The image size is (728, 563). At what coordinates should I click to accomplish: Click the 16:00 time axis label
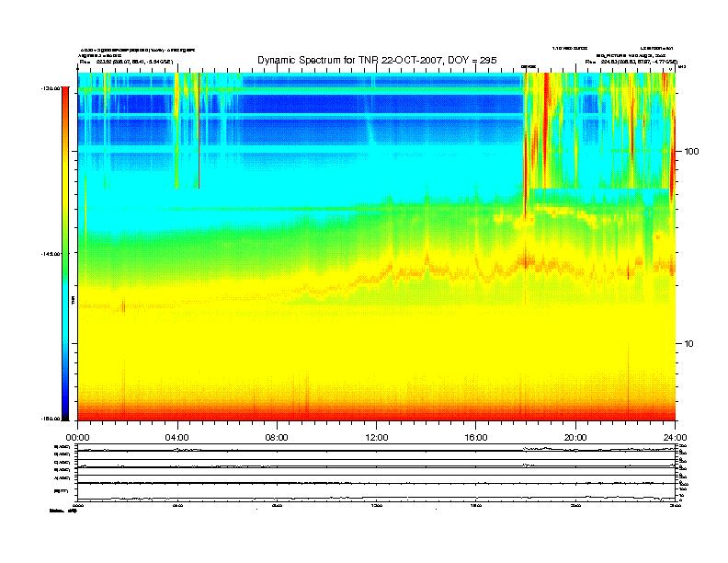pos(476,438)
